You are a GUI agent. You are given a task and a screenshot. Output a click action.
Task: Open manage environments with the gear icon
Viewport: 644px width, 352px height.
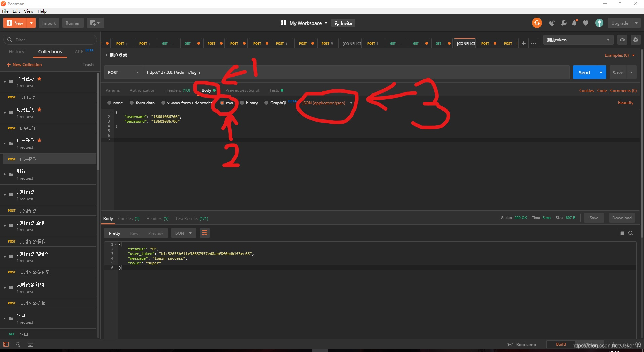[x=636, y=40]
